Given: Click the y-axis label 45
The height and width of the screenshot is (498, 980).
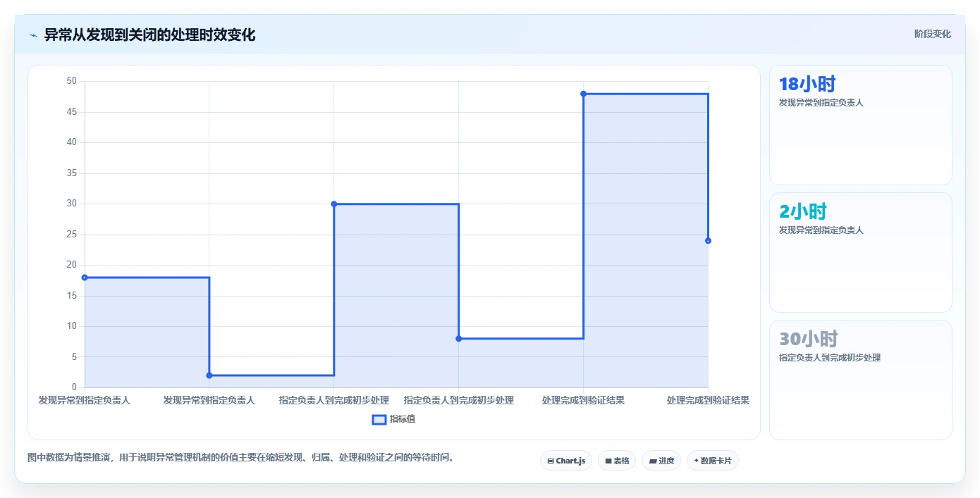Looking at the screenshot, I should [72, 112].
